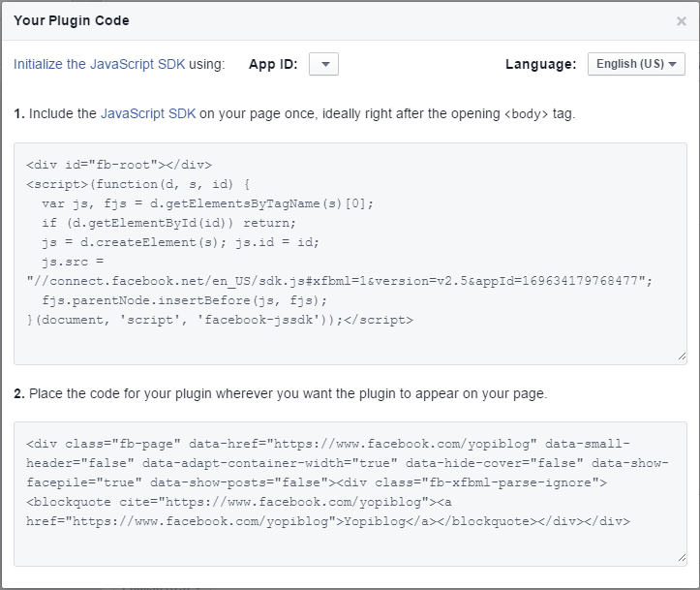Click the fb-page div line in plugin code
Screen dimensions: 700x590
coord(328,444)
